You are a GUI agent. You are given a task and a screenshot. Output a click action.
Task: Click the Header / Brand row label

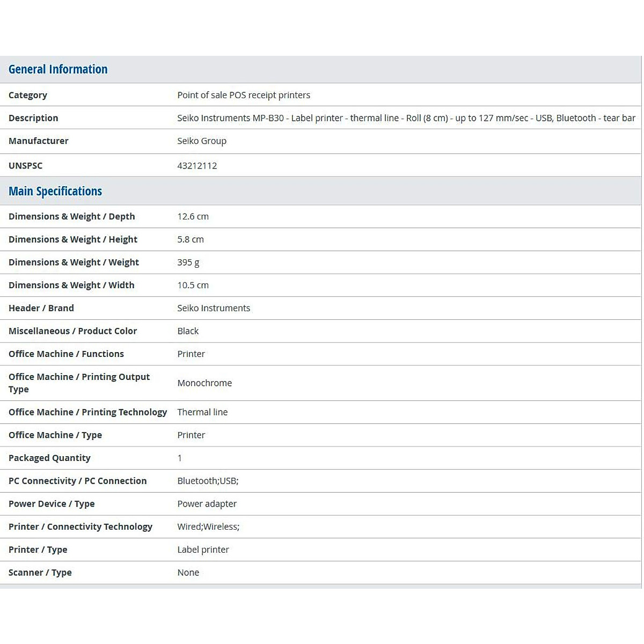[x=41, y=309]
